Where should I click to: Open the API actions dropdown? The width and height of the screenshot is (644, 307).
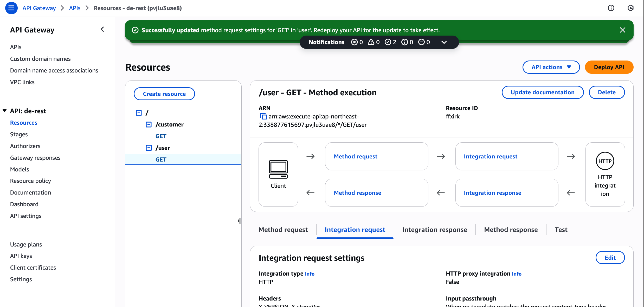tap(551, 67)
